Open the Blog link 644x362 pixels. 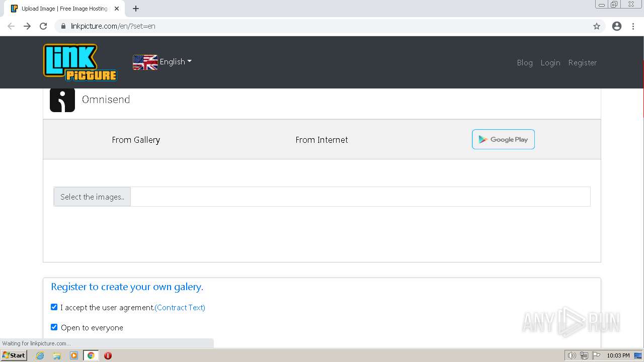[525, 62]
